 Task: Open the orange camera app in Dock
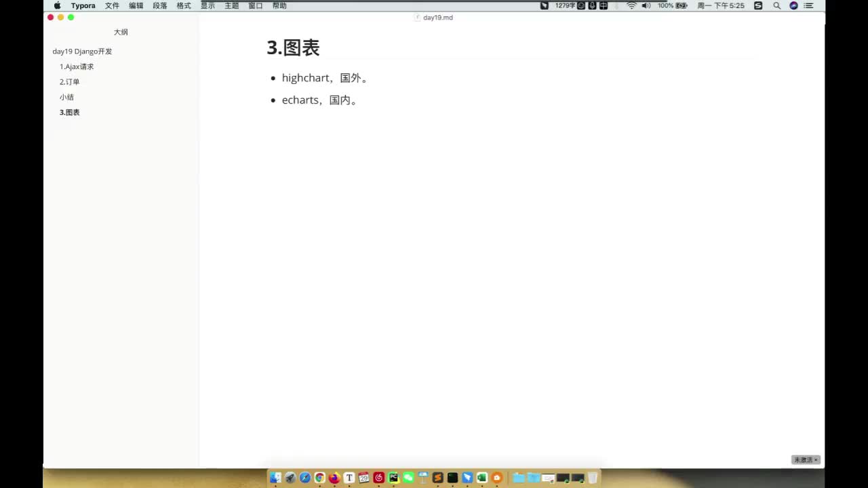pos(497,478)
